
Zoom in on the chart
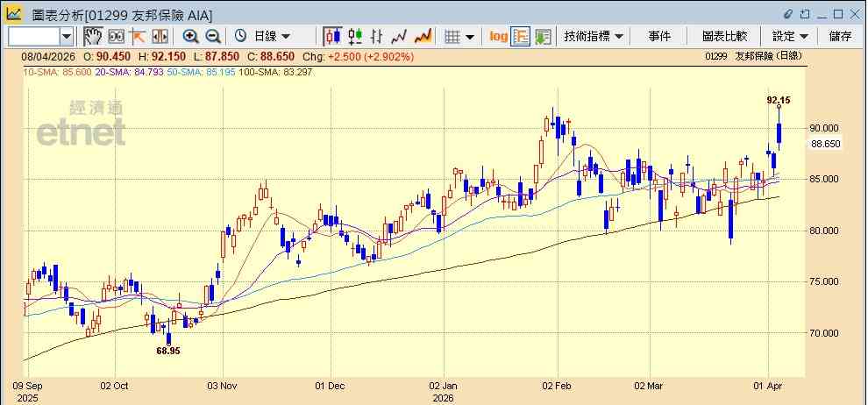click(191, 37)
